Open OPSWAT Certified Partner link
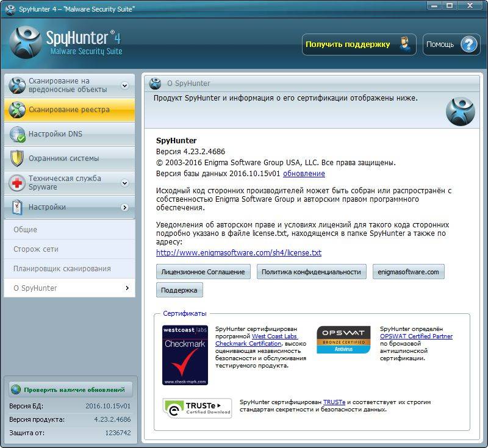The image size is (488, 448). point(416,336)
